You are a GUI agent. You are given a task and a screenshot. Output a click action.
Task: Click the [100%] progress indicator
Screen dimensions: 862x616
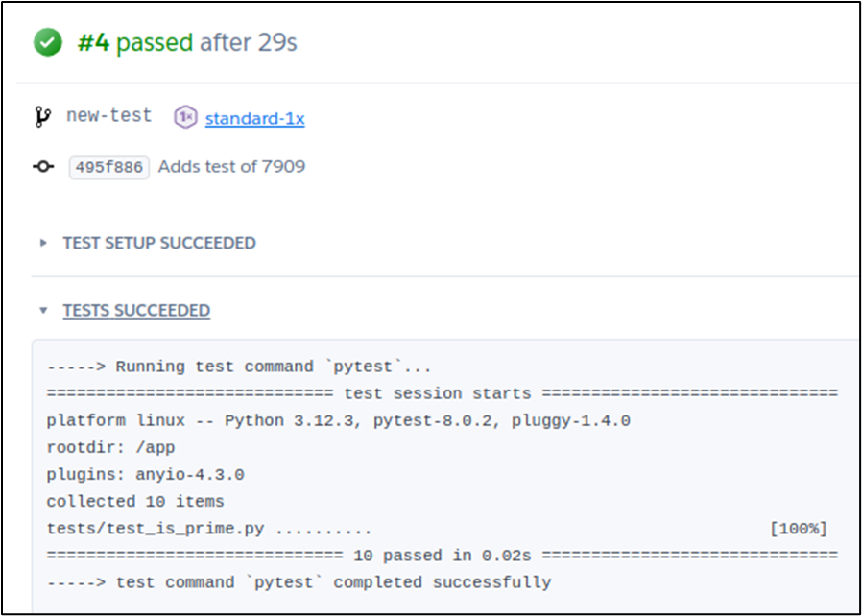click(798, 529)
